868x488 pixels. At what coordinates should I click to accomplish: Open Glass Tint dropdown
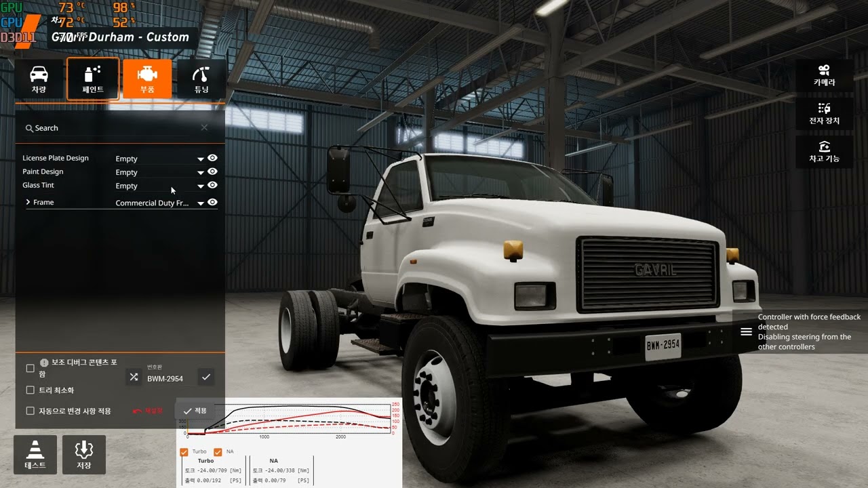159,186
